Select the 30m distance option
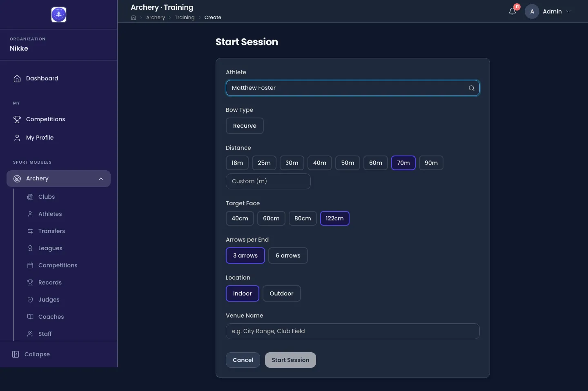Image resolution: width=588 pixels, height=391 pixels. click(x=292, y=163)
